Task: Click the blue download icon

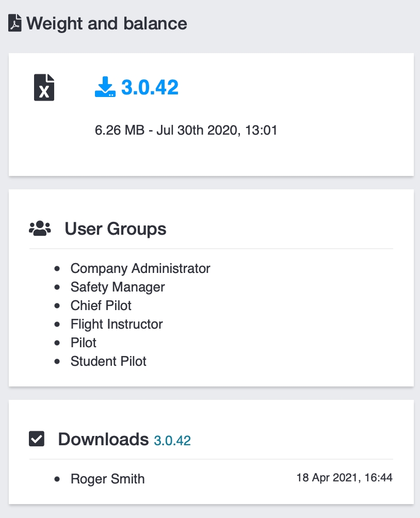Action: click(x=105, y=87)
